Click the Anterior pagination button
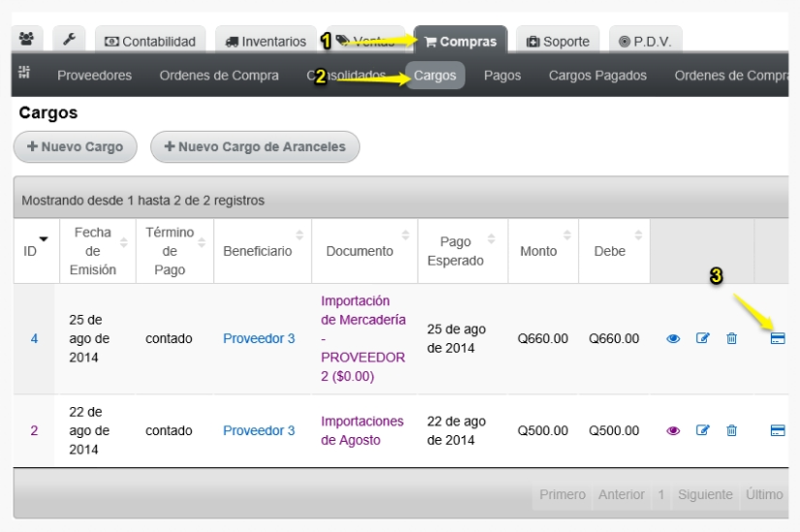This screenshot has height=532, width=800. pos(622,494)
